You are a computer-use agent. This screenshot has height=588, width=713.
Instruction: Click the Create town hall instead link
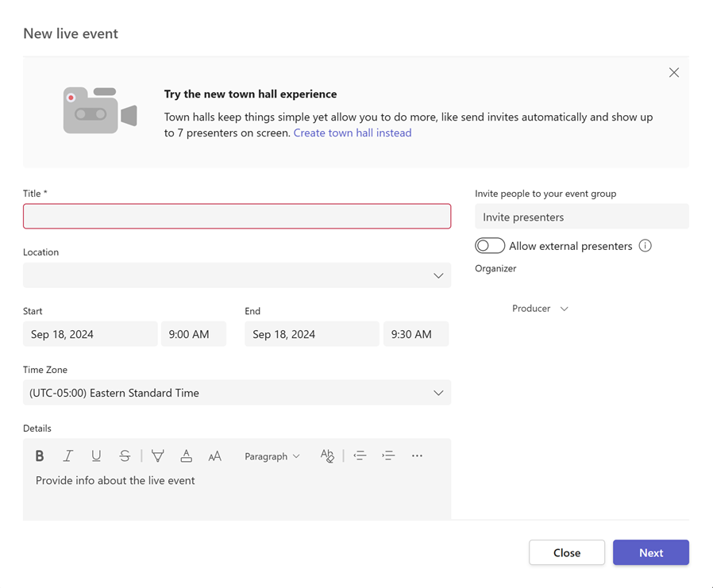tap(353, 133)
